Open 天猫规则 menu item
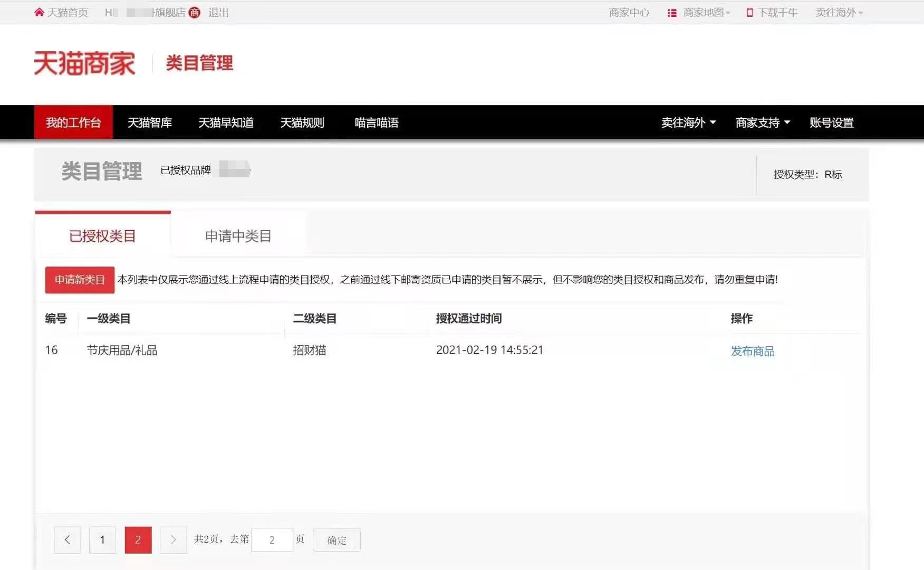The height and width of the screenshot is (570, 924). [302, 122]
